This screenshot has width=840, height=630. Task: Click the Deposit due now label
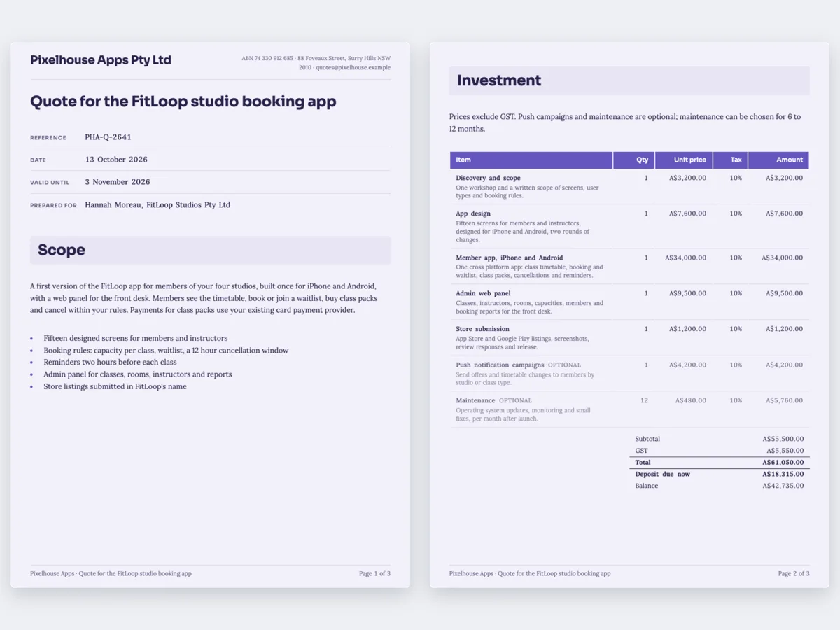pos(662,474)
